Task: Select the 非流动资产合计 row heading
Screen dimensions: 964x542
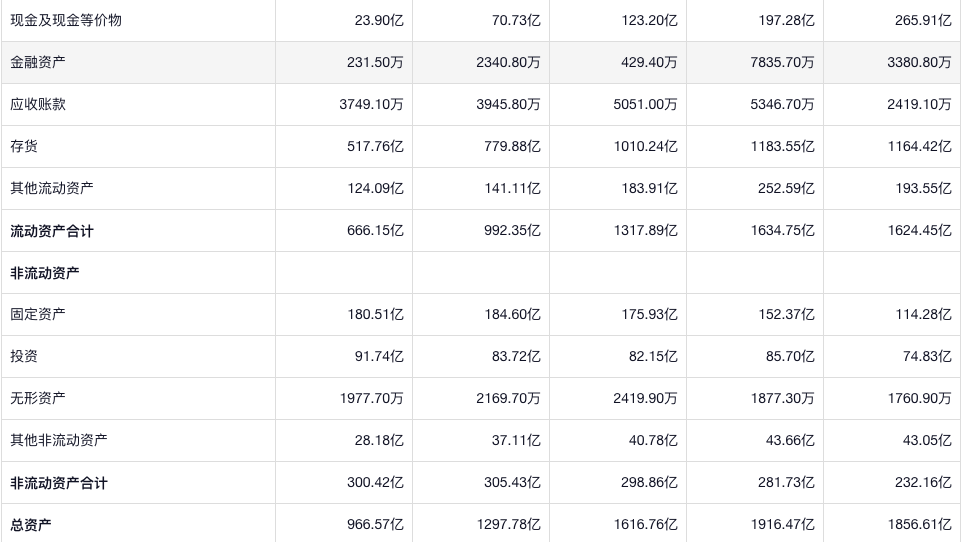Action: (59, 483)
